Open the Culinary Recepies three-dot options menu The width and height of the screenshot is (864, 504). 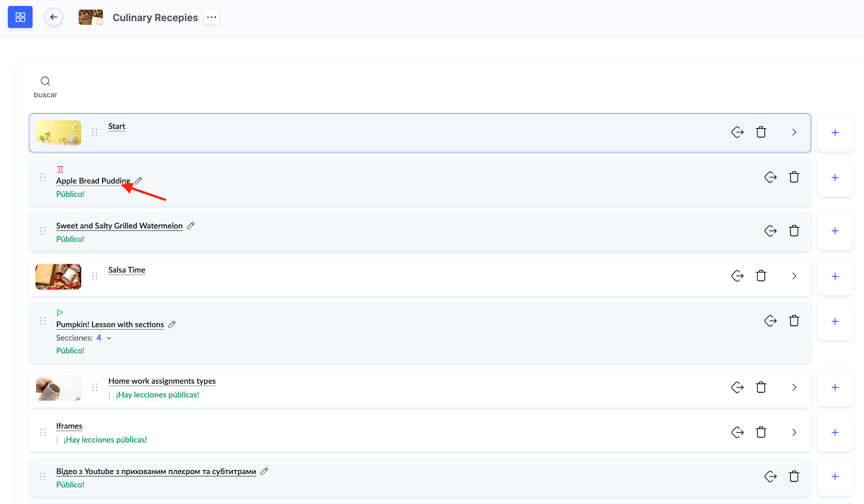point(212,17)
